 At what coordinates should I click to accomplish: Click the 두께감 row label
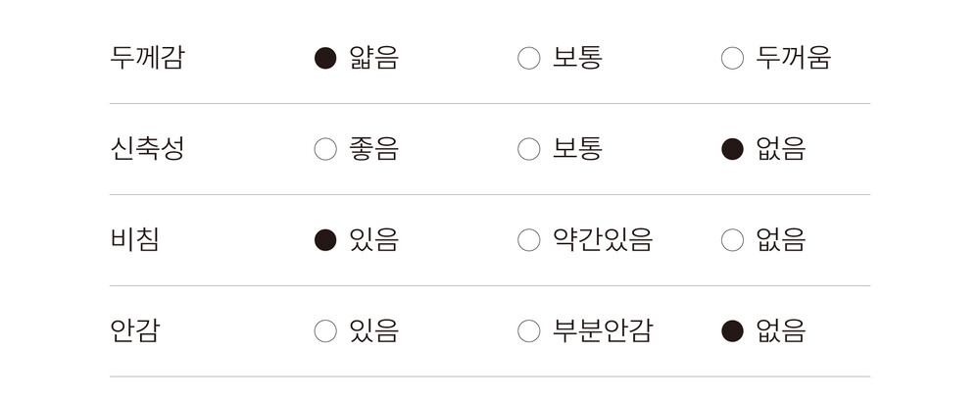pyautogui.click(x=147, y=59)
